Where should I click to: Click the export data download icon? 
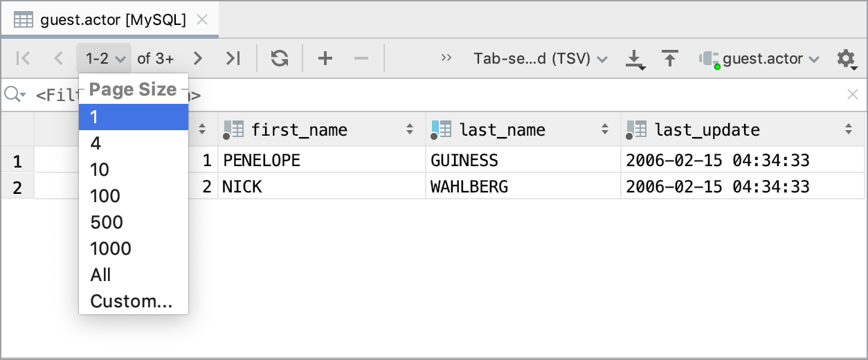click(635, 60)
